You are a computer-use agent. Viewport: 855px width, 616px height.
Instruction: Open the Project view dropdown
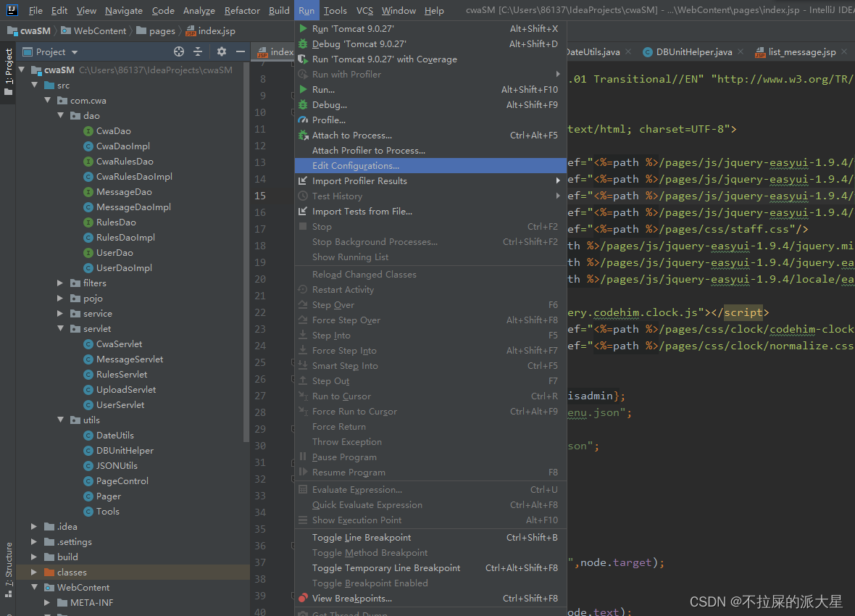click(x=75, y=52)
